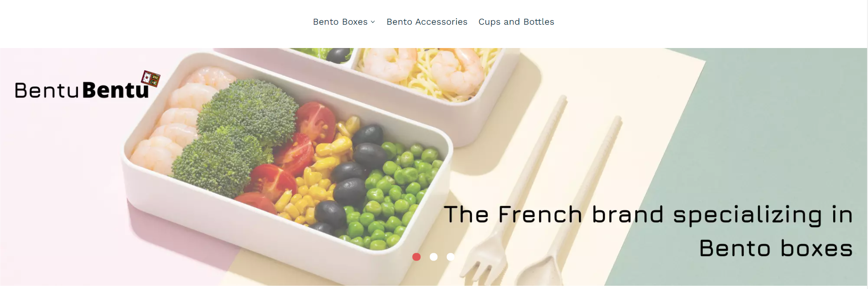Viewport: 868px width, 289px height.
Task: Click the BentuBentu logo text
Action: pyautogui.click(x=82, y=90)
